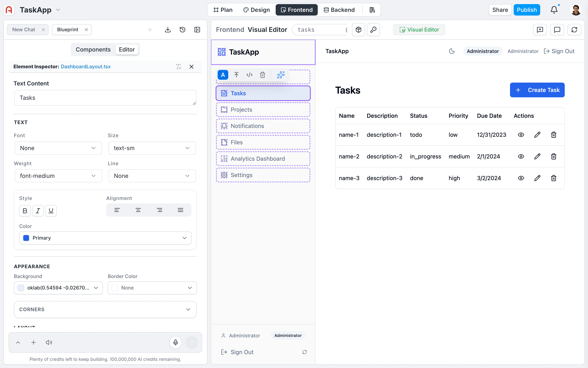View name-1 task with eye icon
This screenshot has width=588, height=368.
[521, 135]
